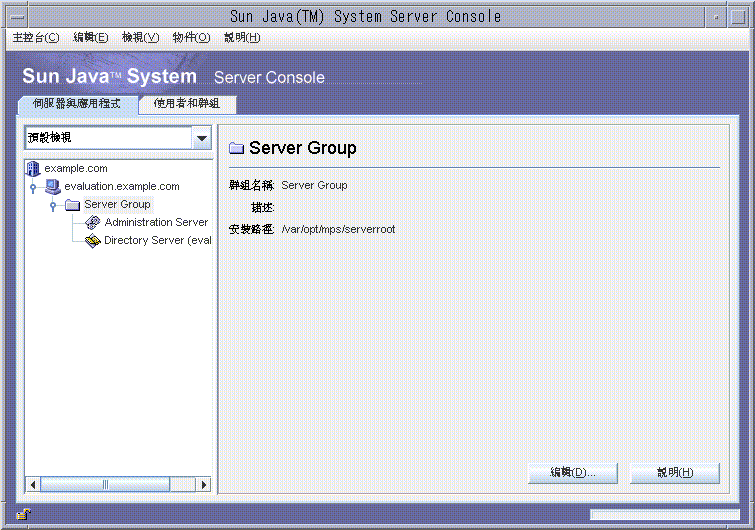This screenshot has height=530, width=755.
Task: Click the 說明(H) button at bottom right
Action: pyautogui.click(x=675, y=473)
